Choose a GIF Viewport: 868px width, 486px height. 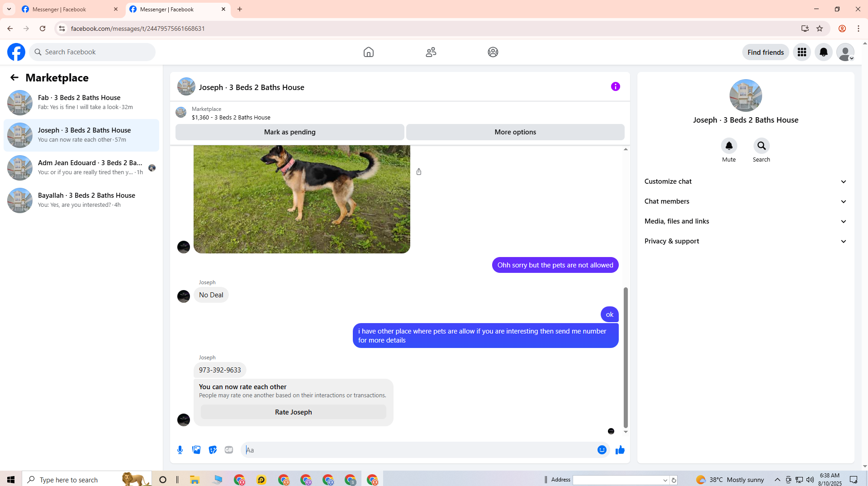229,450
